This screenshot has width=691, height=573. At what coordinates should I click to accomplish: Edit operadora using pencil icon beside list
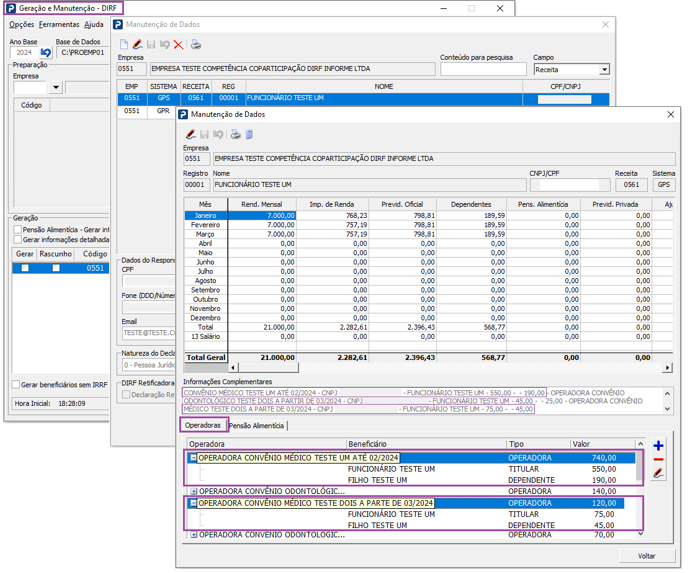[x=658, y=473]
